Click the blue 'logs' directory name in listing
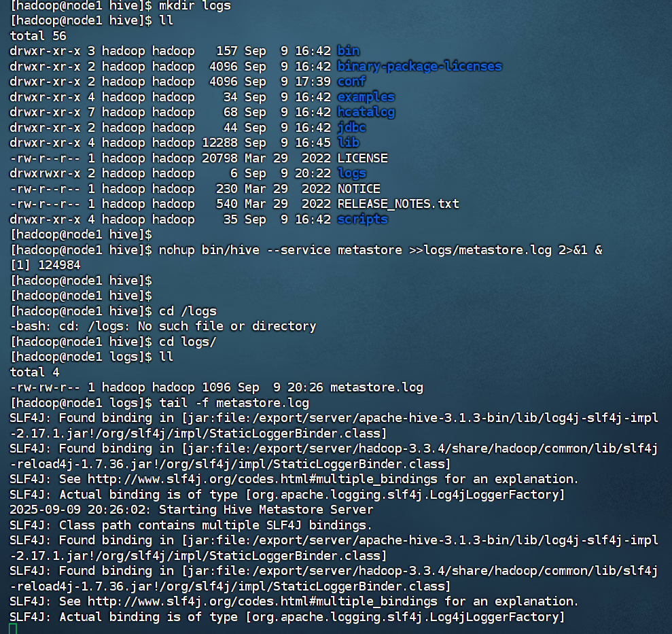This screenshot has width=672, height=634. click(x=352, y=173)
